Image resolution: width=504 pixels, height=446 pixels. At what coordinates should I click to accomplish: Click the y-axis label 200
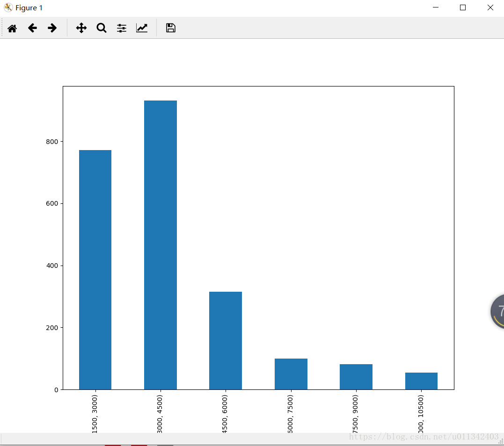tap(52, 328)
